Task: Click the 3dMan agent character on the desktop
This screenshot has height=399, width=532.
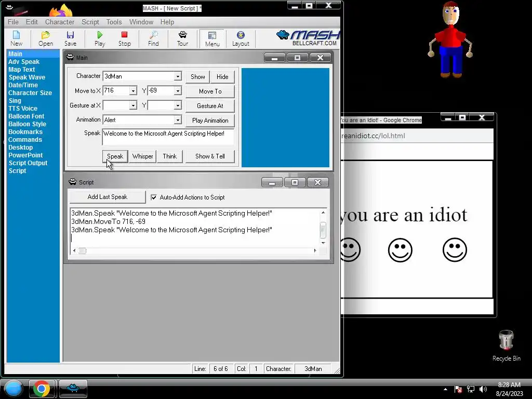Action: [x=450, y=40]
